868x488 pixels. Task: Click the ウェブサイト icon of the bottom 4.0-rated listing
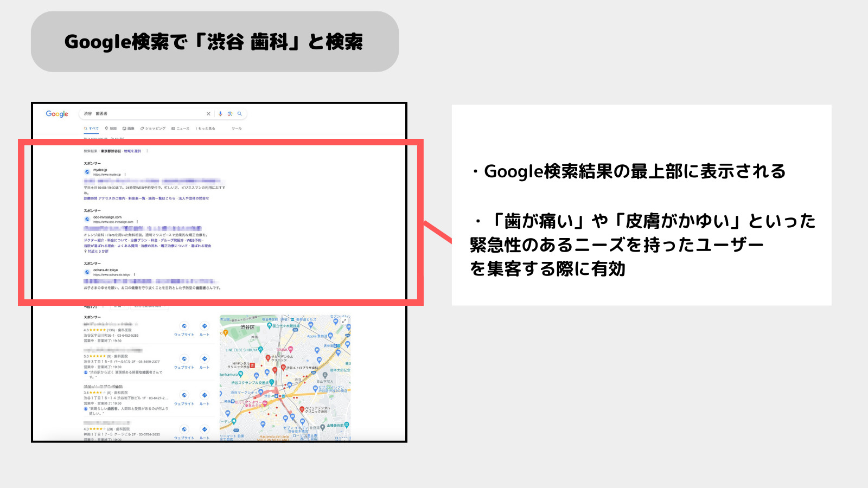point(184,429)
